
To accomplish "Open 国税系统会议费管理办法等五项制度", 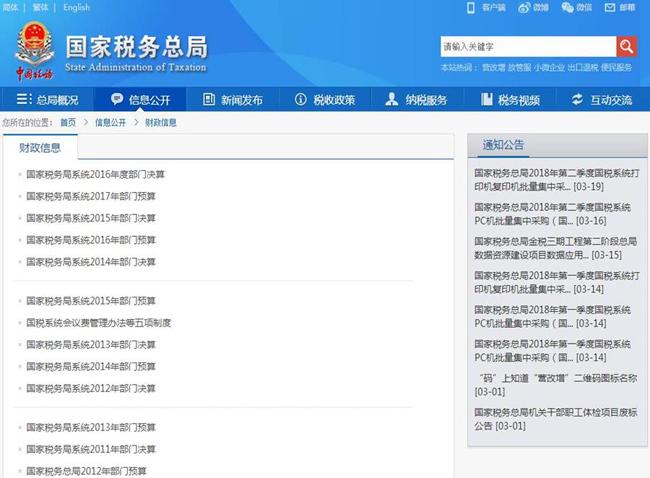I will tap(99, 323).
